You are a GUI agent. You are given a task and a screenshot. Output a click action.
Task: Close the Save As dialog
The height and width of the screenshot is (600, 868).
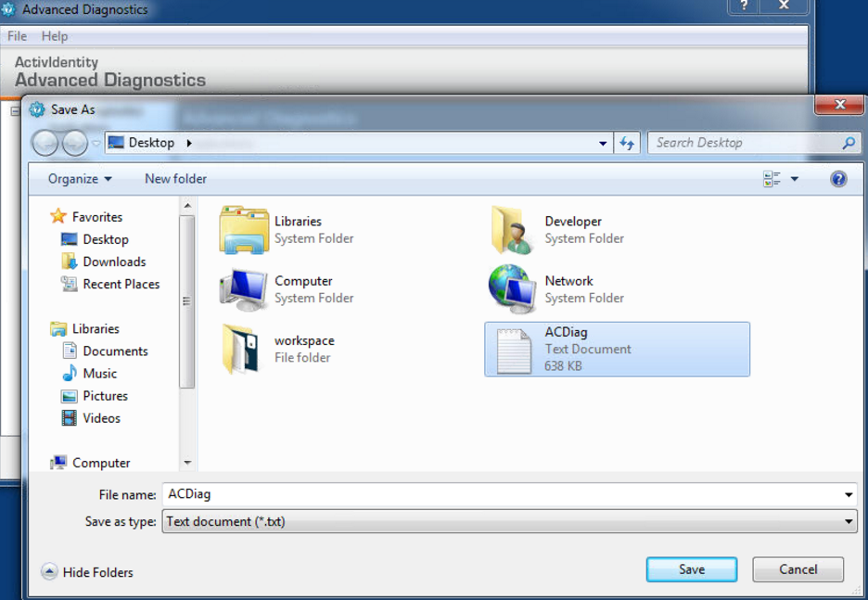coord(839,105)
